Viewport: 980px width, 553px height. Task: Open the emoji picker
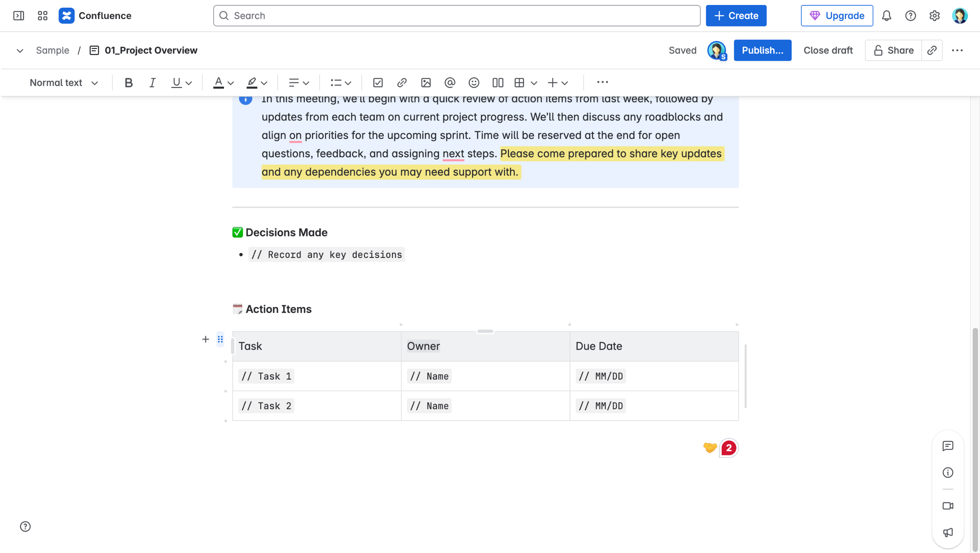474,83
